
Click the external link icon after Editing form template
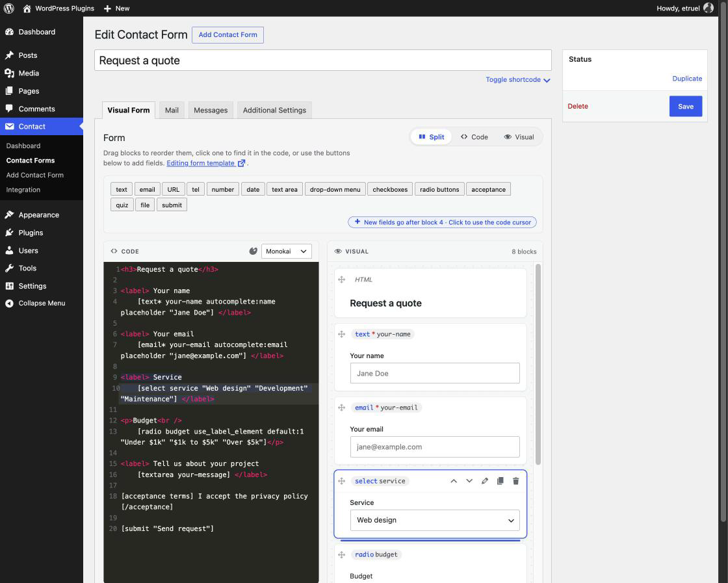click(x=241, y=163)
